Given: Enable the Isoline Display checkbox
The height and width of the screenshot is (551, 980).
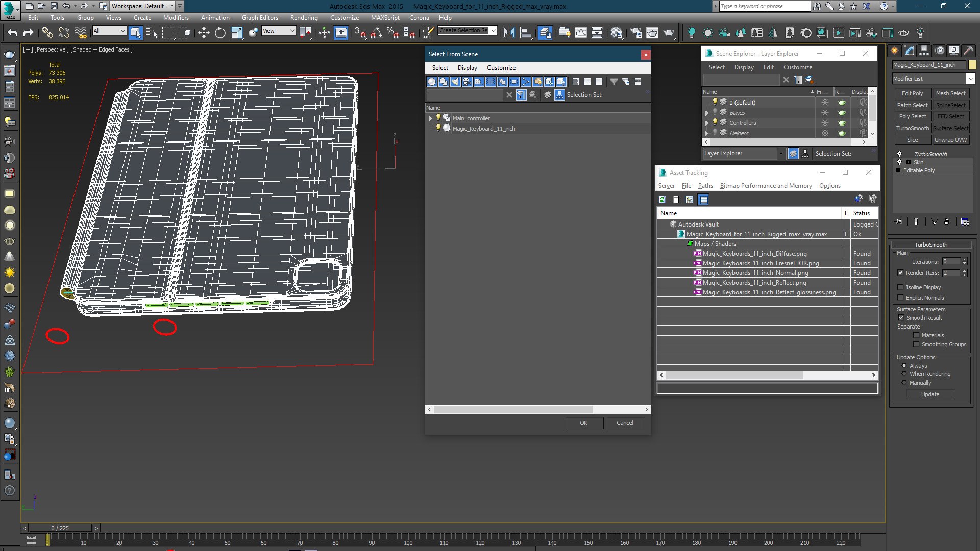Looking at the screenshot, I should click(x=901, y=287).
